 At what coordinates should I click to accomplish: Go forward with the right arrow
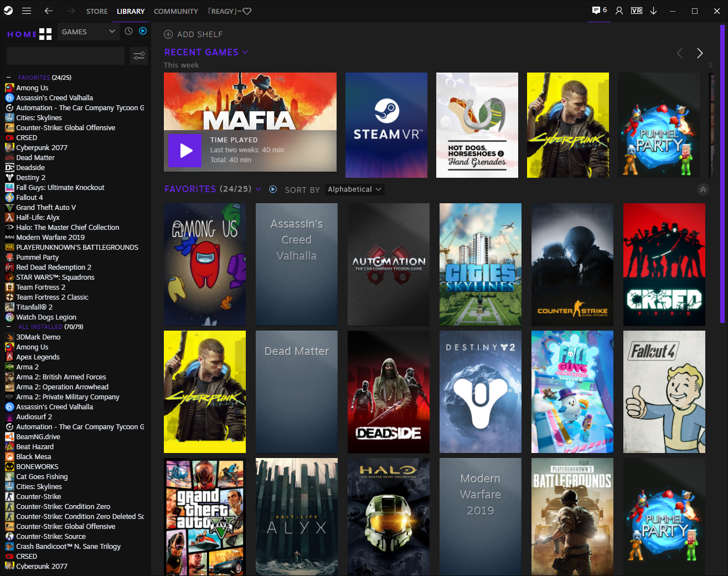70,11
